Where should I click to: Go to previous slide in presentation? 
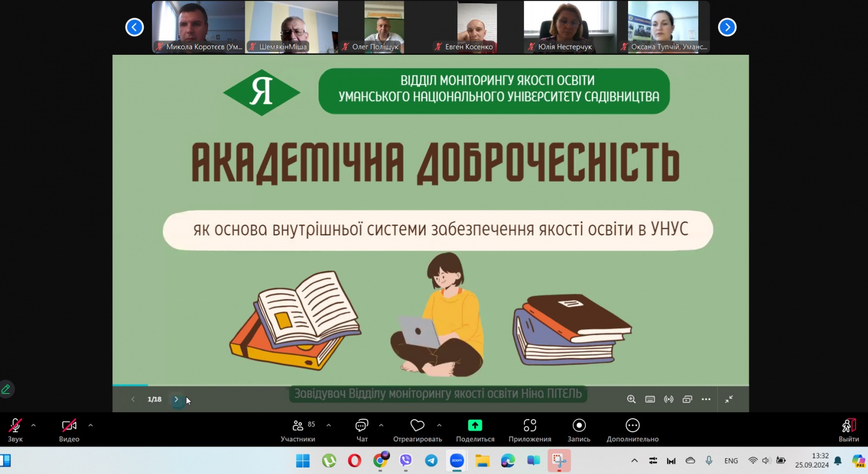click(133, 399)
